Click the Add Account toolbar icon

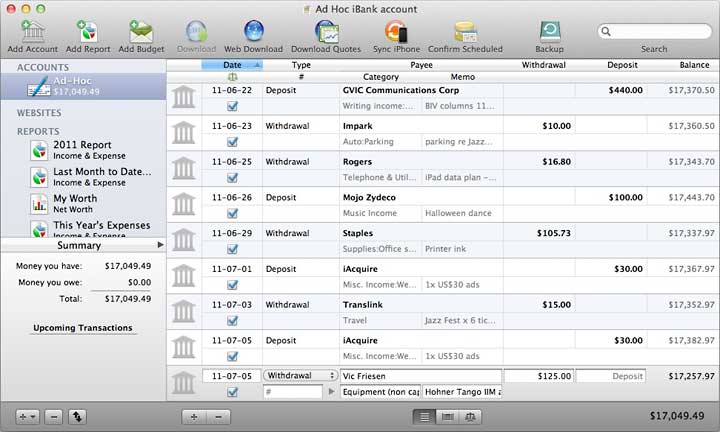[x=32, y=33]
